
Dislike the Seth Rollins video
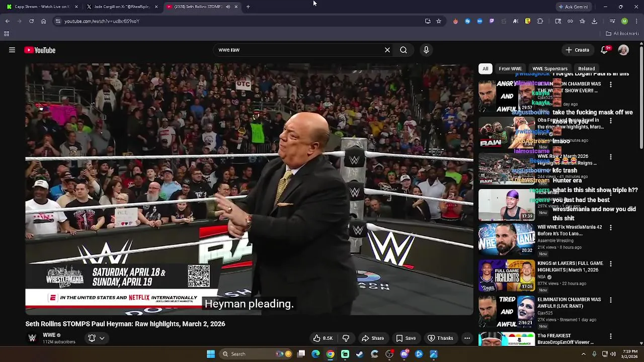click(346, 338)
